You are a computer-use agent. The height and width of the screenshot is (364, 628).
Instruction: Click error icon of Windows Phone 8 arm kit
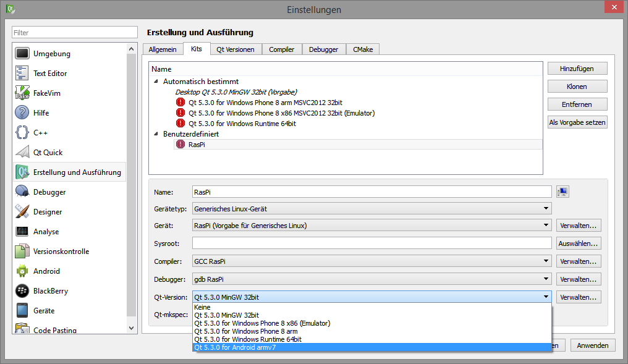180,102
